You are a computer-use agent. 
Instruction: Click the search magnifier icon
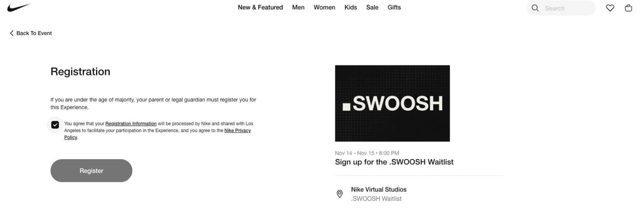tap(535, 8)
